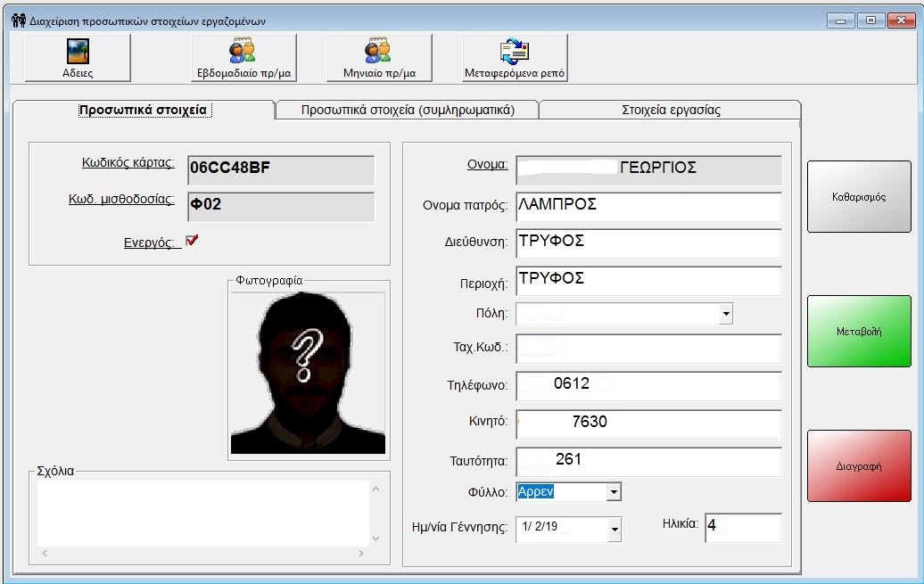Expand the Ημ/νία Γέννησης date picker
Image resolution: width=924 pixels, height=584 pixels.
(614, 530)
